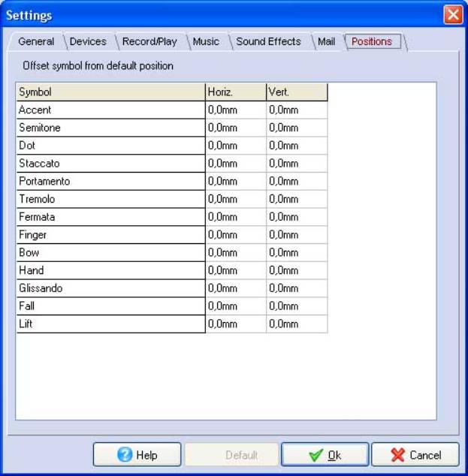Edit the Fermata vertical offset cell

tap(297, 217)
